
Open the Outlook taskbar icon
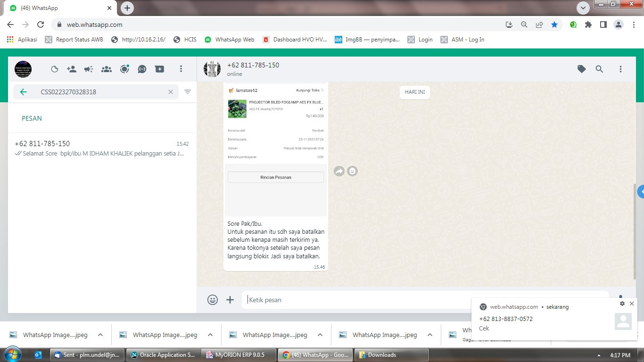pyautogui.click(x=38, y=355)
